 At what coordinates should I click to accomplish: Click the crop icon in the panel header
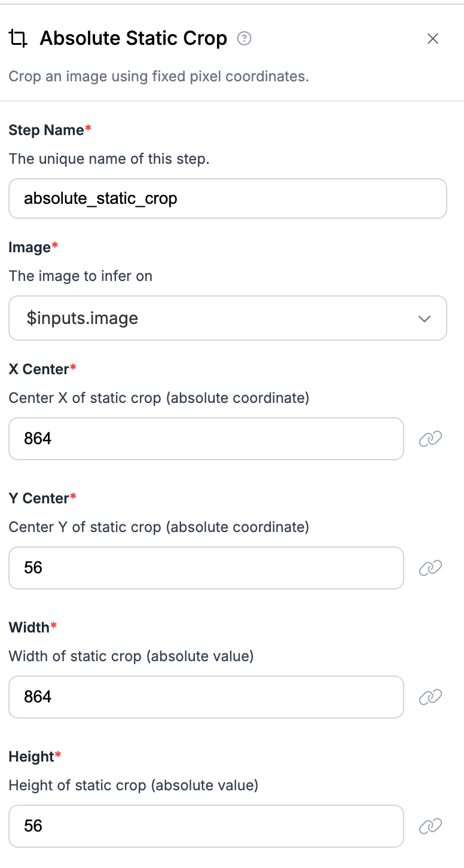[18, 39]
